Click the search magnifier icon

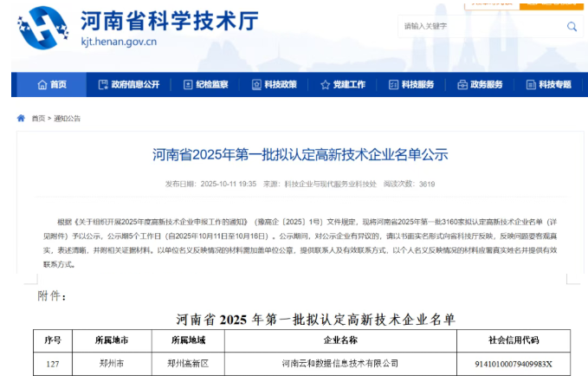pos(572,27)
